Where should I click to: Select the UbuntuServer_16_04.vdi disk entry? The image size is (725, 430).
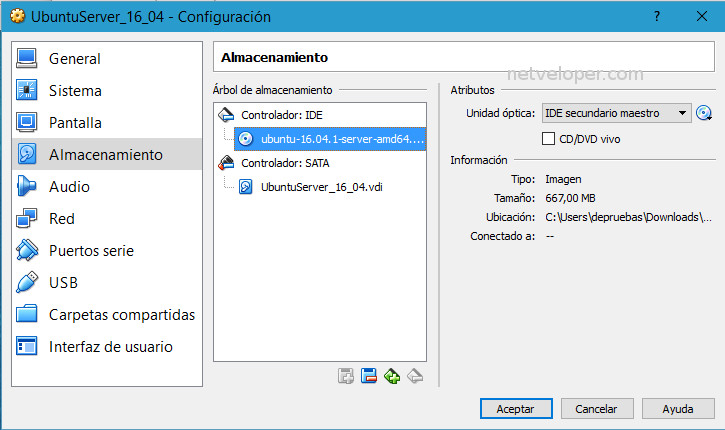tap(321, 187)
